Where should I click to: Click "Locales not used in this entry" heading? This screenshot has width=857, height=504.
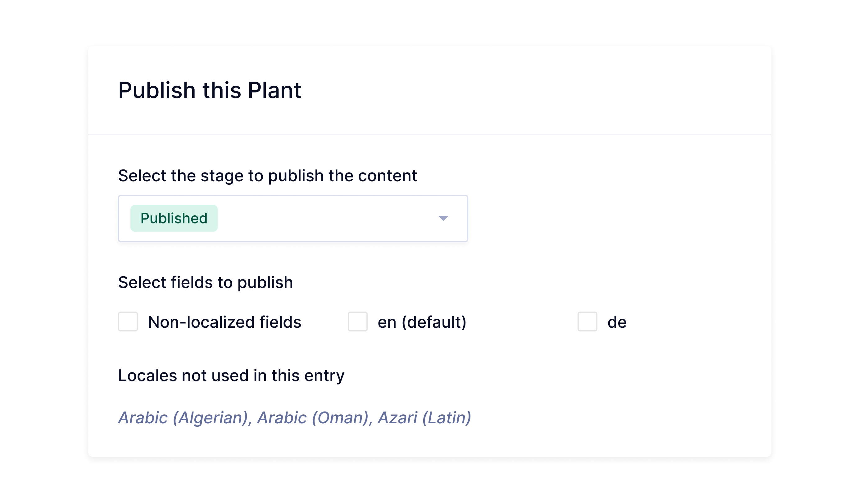(x=231, y=376)
